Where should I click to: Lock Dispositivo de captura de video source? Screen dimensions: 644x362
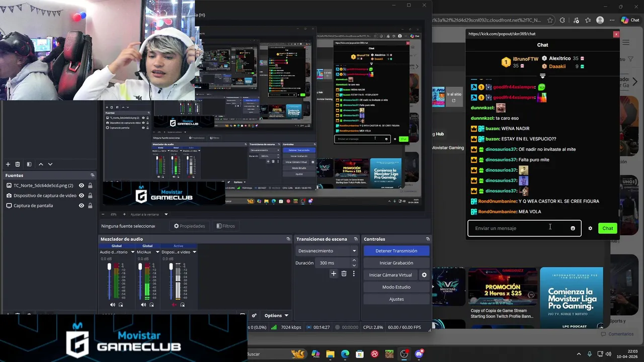coord(90,196)
